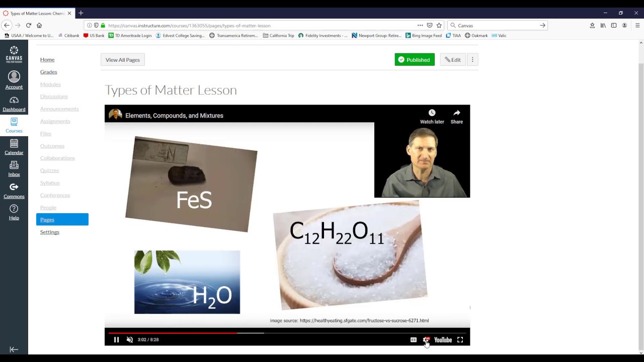644x362 pixels.
Task: Click the Edit page button
Action: pos(453,60)
